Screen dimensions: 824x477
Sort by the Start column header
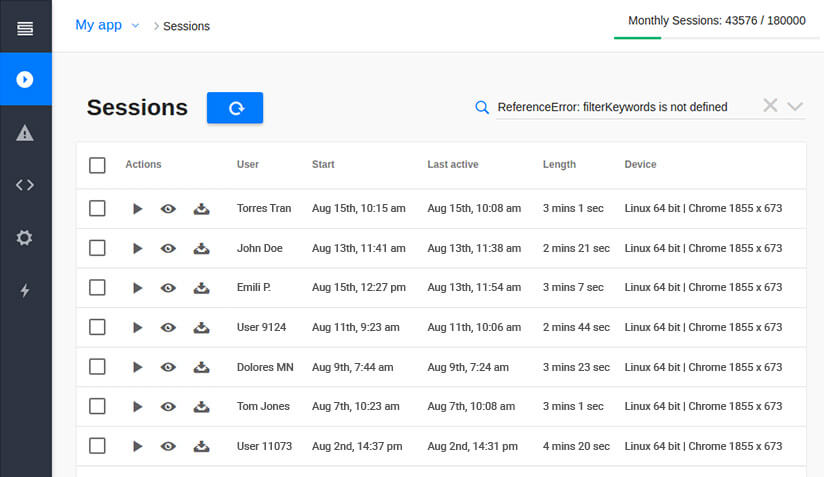tap(323, 164)
